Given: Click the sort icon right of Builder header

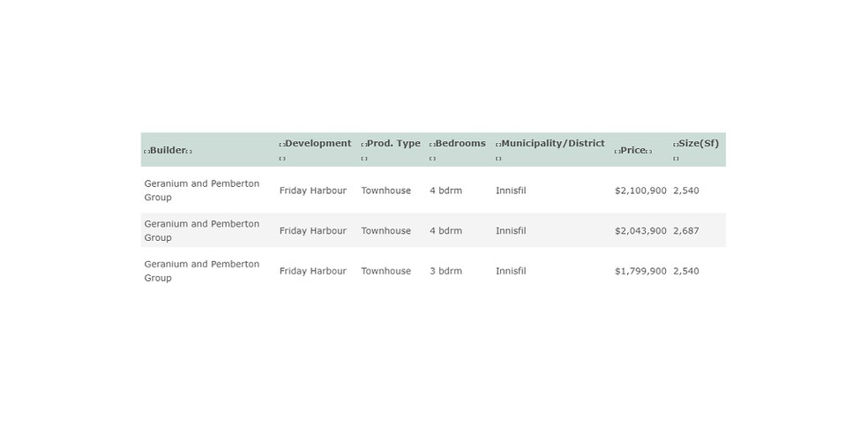Looking at the screenshot, I should (189, 152).
